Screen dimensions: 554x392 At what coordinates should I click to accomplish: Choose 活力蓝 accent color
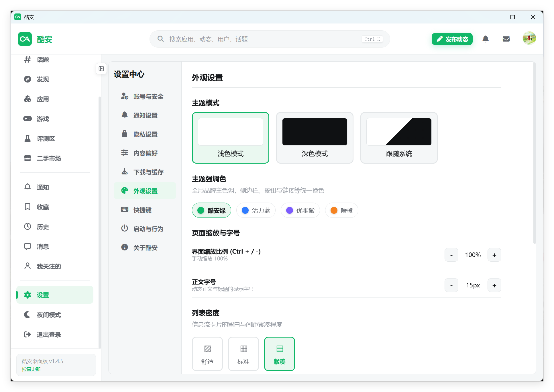click(x=256, y=210)
